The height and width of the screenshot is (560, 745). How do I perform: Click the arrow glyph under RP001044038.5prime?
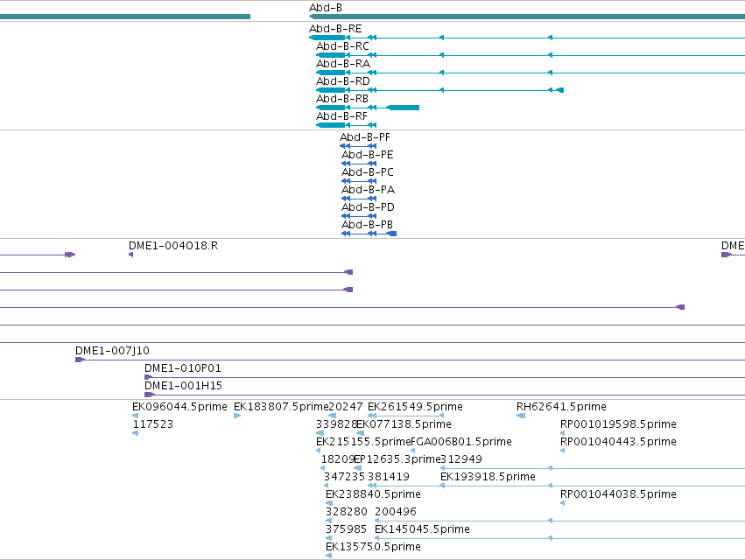[x=563, y=503]
